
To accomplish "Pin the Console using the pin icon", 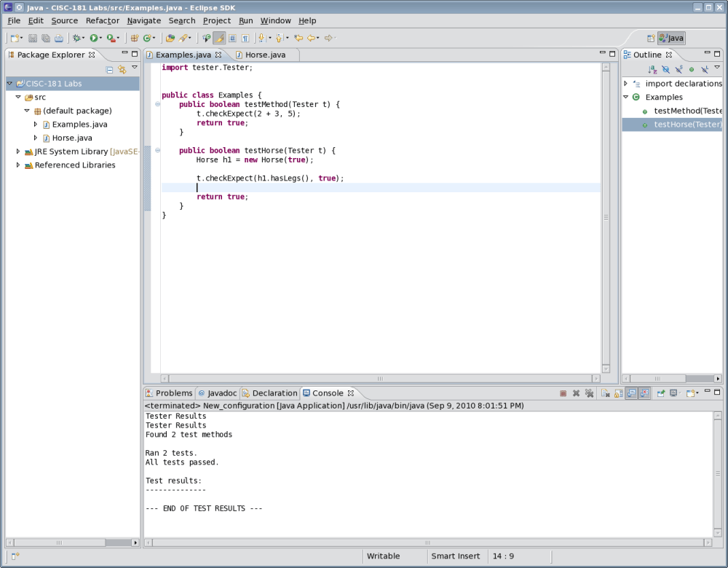I will pyautogui.click(x=661, y=393).
